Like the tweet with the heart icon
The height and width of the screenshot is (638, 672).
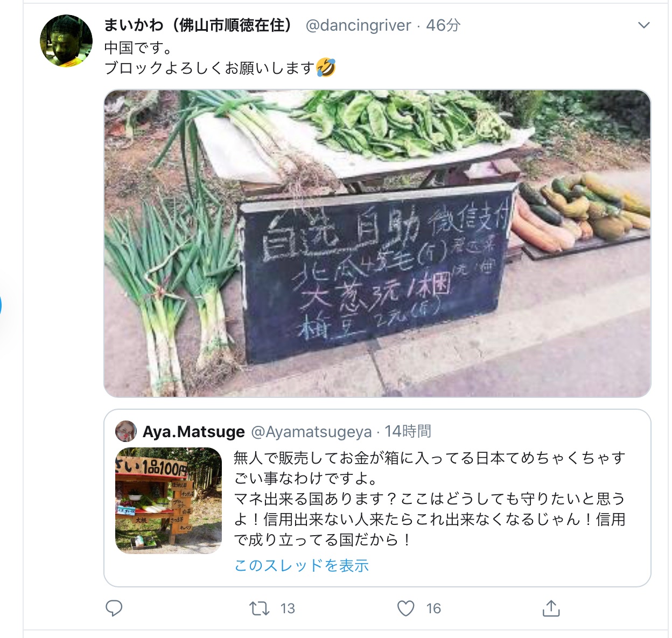[x=405, y=608]
